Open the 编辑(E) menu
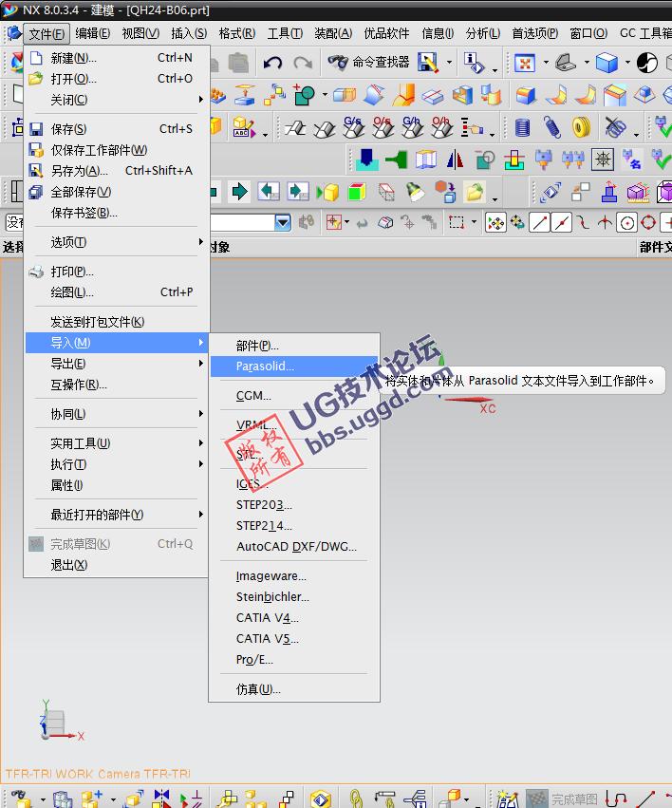The image size is (672, 808). pyautogui.click(x=93, y=33)
